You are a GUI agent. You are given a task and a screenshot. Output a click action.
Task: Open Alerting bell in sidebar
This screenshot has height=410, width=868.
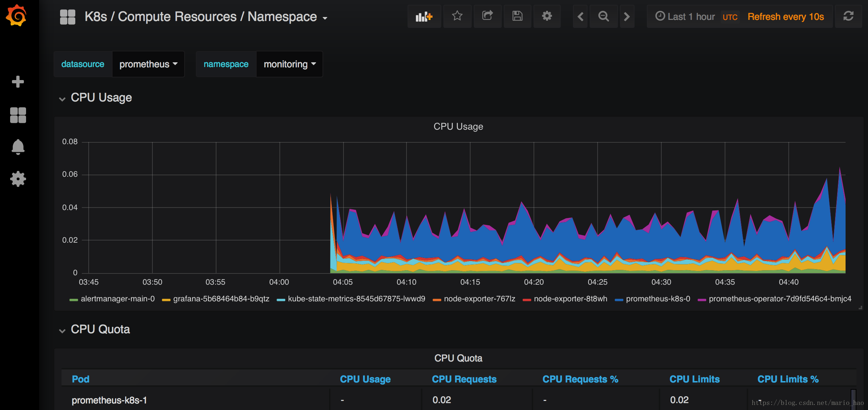[18, 147]
